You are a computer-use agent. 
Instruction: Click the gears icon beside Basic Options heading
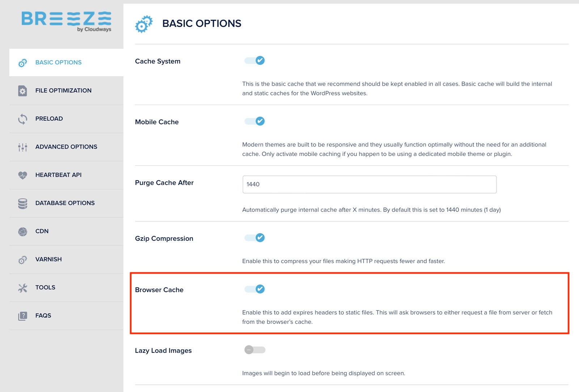[x=144, y=24]
